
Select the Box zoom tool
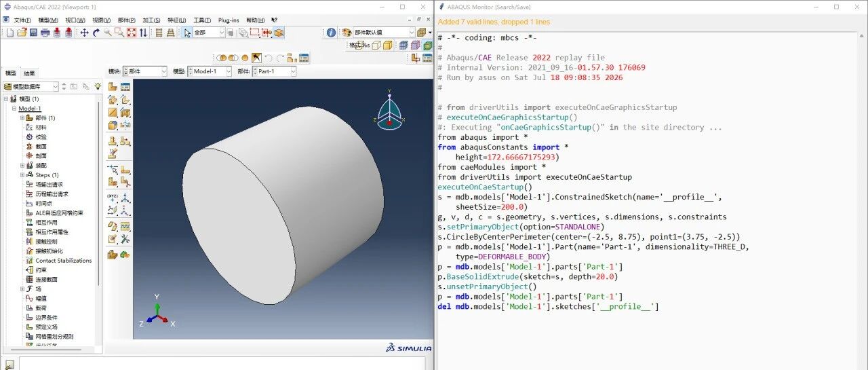(x=119, y=33)
